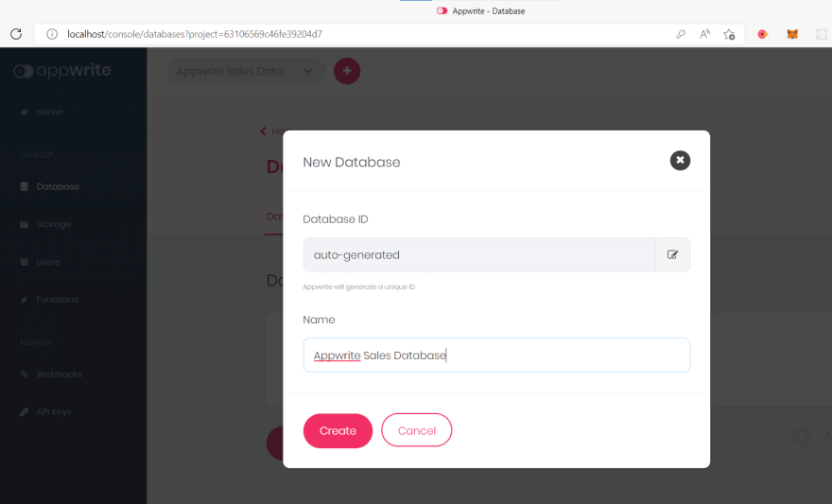This screenshot has width=832, height=504.
Task: Open API Keys in the sidebar
Action: click(54, 411)
